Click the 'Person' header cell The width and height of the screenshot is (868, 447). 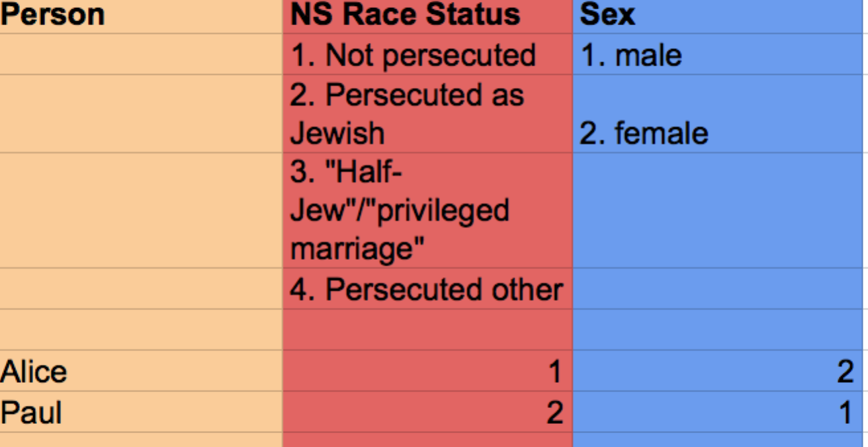point(141,16)
